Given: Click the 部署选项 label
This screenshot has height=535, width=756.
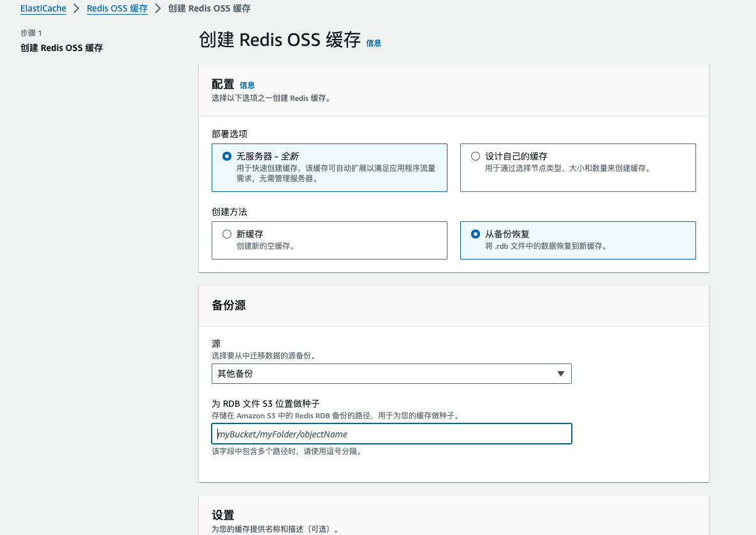Looking at the screenshot, I should coord(229,134).
